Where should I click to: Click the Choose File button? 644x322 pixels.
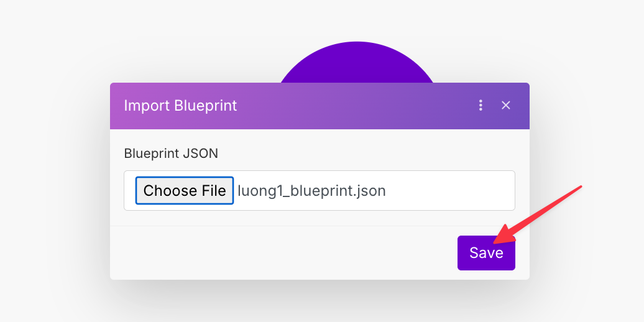(185, 191)
